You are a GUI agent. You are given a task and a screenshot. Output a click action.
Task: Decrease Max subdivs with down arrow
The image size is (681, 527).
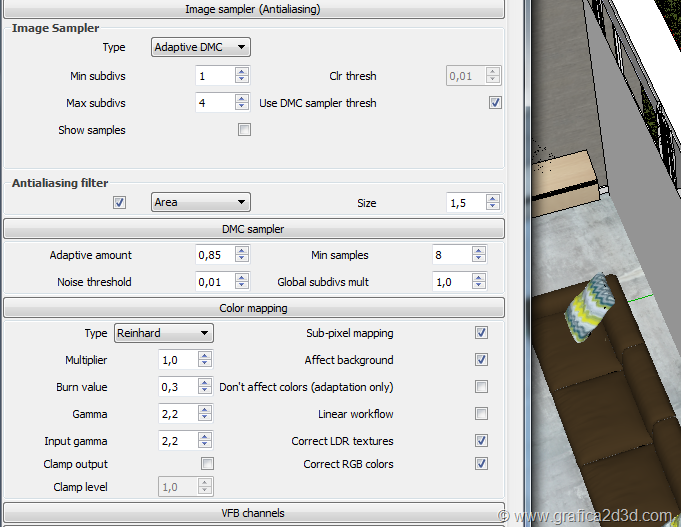(x=242, y=107)
